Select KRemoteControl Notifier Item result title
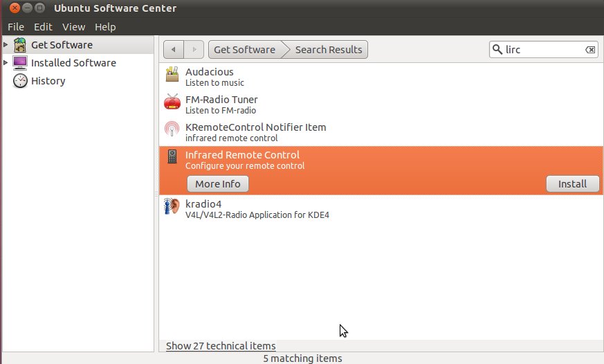 tap(255, 127)
